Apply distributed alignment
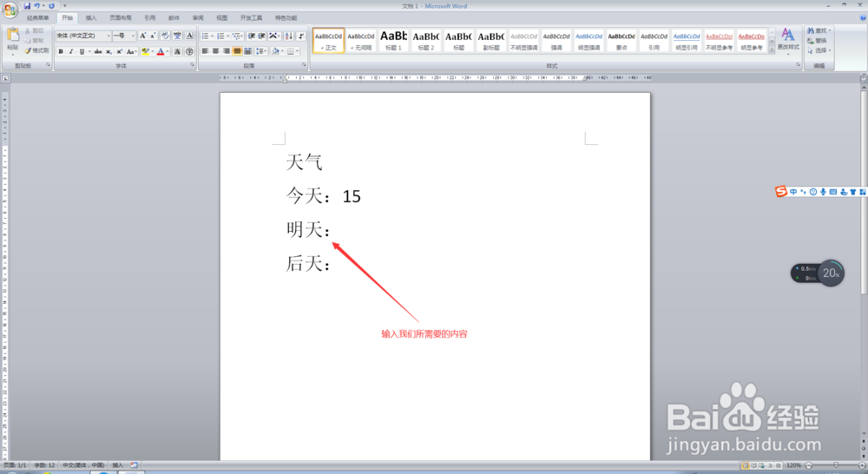Screen dimensions: 868x474 pyautogui.click(x=247, y=51)
